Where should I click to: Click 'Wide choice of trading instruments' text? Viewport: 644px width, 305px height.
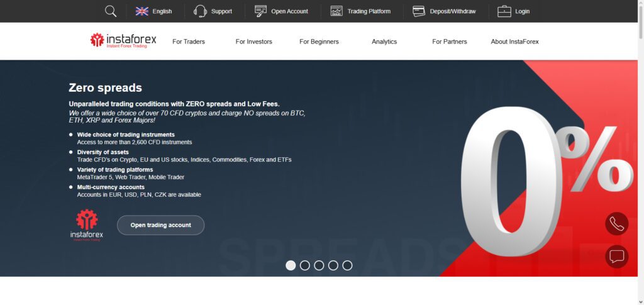point(126,135)
